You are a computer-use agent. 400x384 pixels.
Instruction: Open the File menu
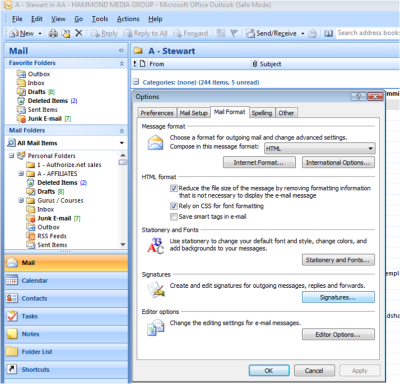[x=17, y=19]
